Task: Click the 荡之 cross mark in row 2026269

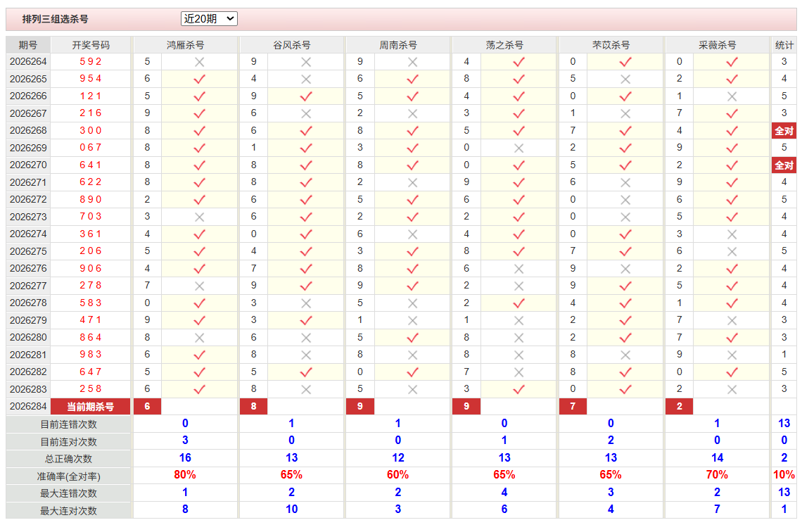Action: (x=518, y=148)
